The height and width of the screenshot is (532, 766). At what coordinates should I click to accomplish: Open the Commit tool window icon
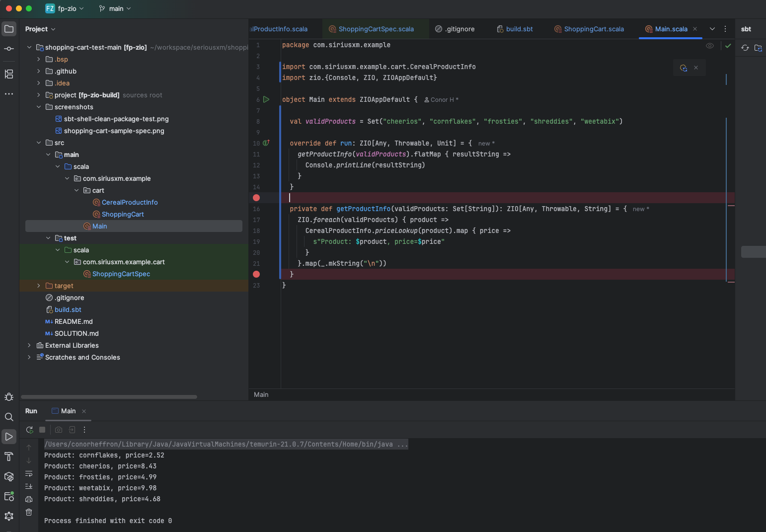tap(9, 49)
